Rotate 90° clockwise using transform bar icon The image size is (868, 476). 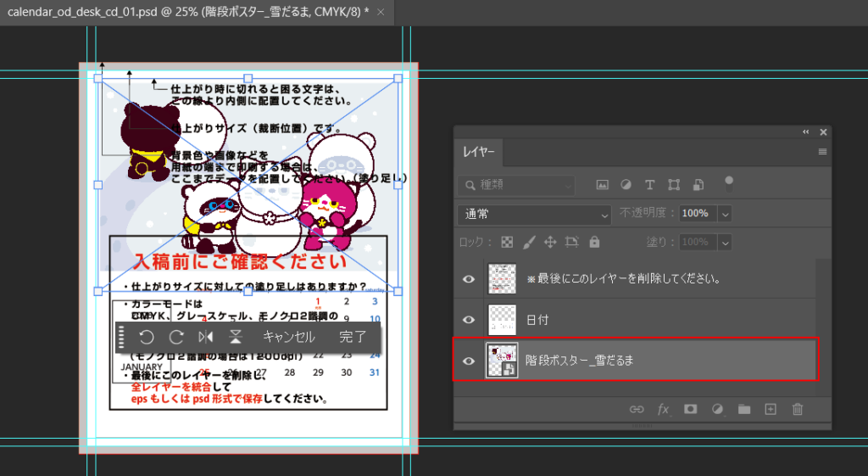(x=176, y=337)
